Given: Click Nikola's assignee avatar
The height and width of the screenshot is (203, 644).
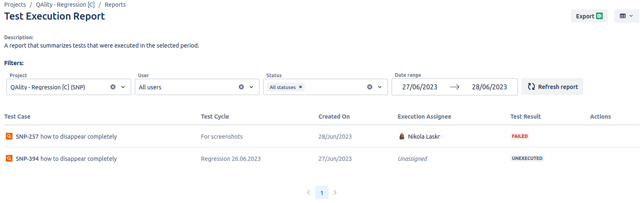Looking at the screenshot, I should pyautogui.click(x=402, y=136).
